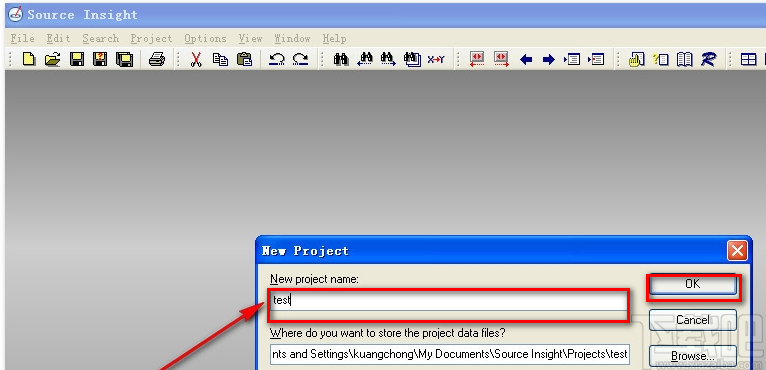Close the New Project dialog

[x=736, y=251]
